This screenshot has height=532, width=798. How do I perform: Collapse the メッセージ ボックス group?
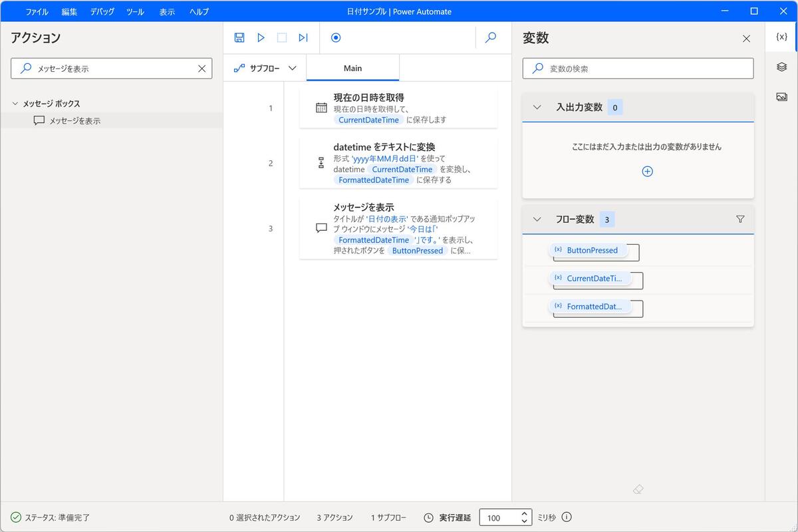pyautogui.click(x=15, y=104)
